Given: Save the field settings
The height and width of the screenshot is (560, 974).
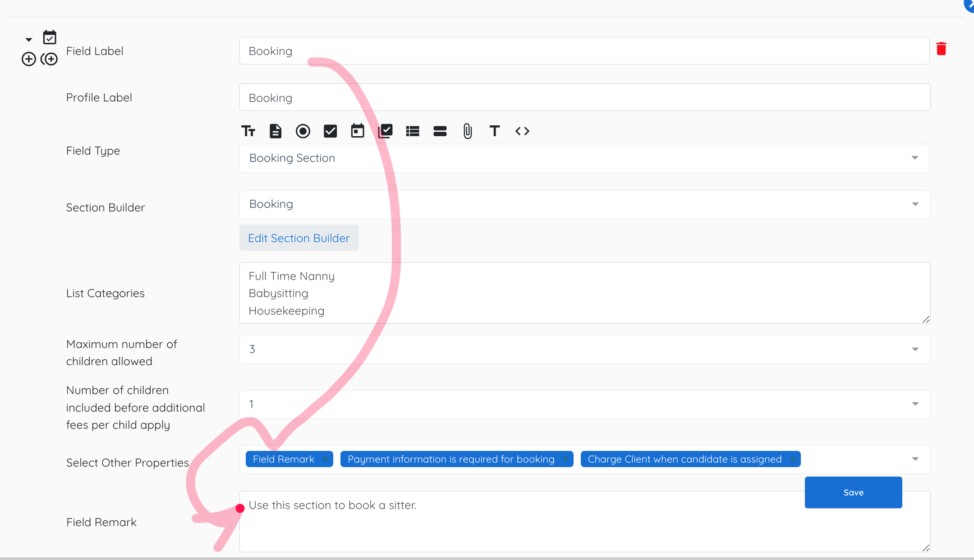Looking at the screenshot, I should pos(853,492).
